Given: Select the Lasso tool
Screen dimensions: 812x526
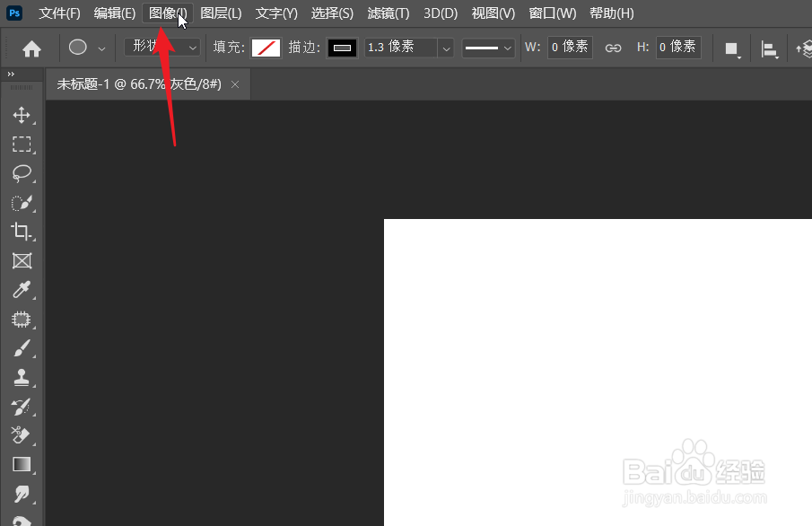Looking at the screenshot, I should point(22,173).
